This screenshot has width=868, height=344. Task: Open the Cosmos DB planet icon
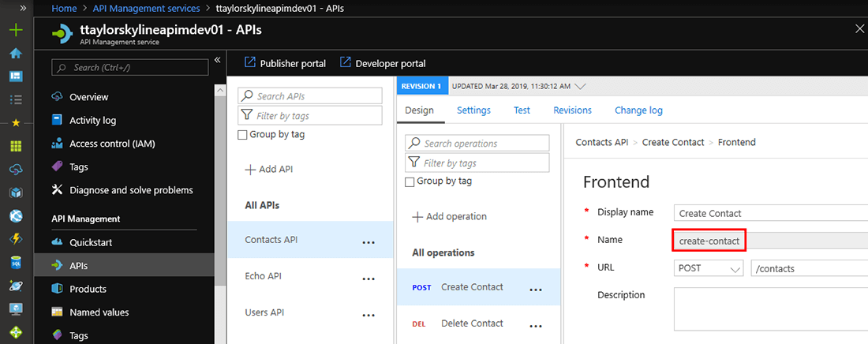tap(16, 286)
